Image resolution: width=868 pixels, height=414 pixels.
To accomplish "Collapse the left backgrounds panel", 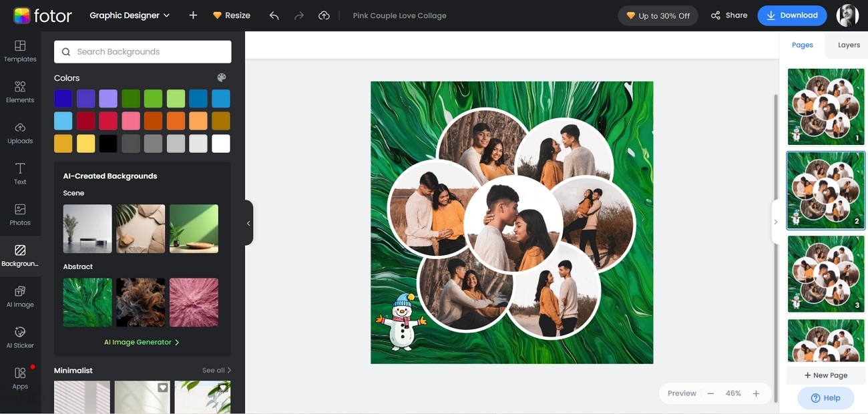I will [x=248, y=223].
